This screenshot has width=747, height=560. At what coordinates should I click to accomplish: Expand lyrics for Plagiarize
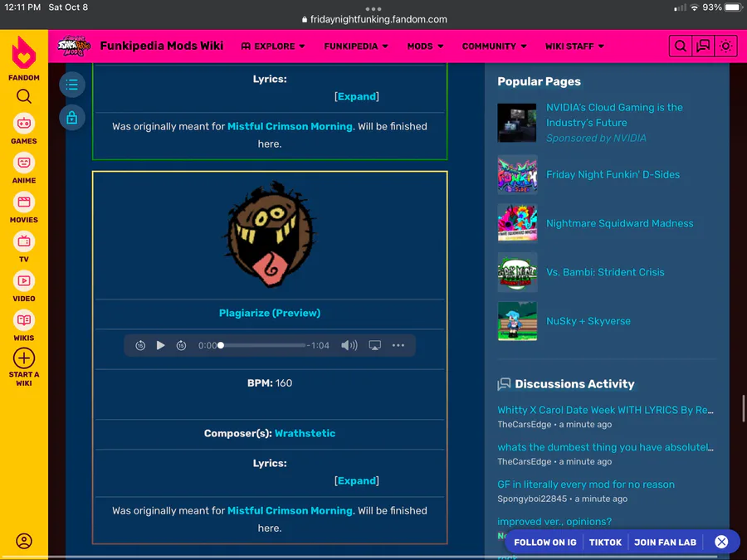357,481
